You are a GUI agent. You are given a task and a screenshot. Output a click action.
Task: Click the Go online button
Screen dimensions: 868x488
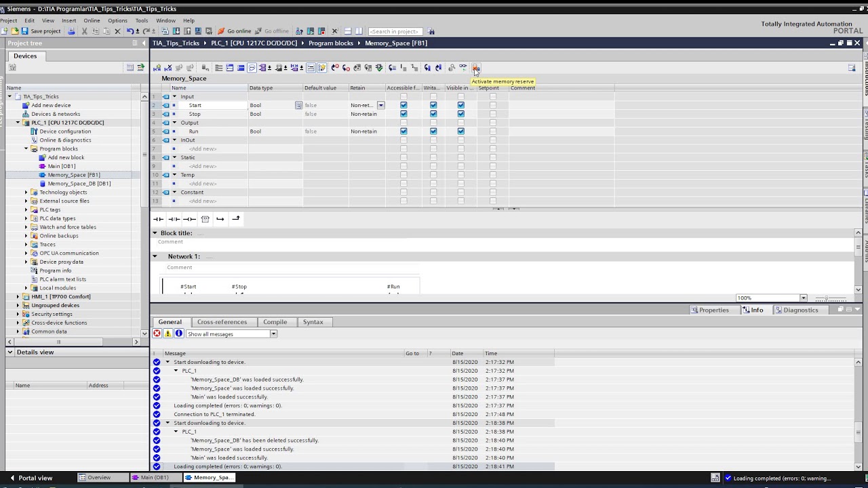[234, 31]
